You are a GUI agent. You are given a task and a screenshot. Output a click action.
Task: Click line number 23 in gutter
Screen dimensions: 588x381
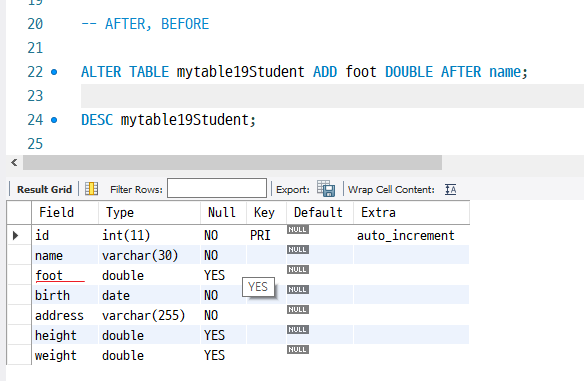pos(35,96)
